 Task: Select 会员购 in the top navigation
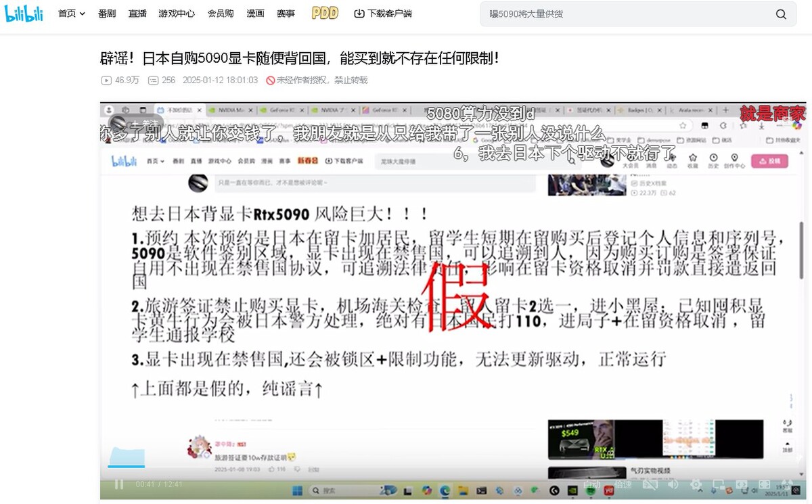tap(221, 14)
